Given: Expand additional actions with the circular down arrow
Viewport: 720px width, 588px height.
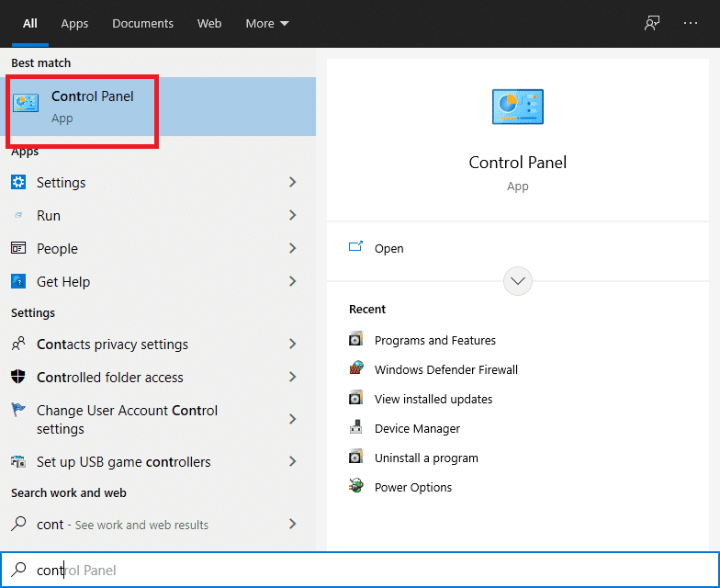Looking at the screenshot, I should coord(518,281).
